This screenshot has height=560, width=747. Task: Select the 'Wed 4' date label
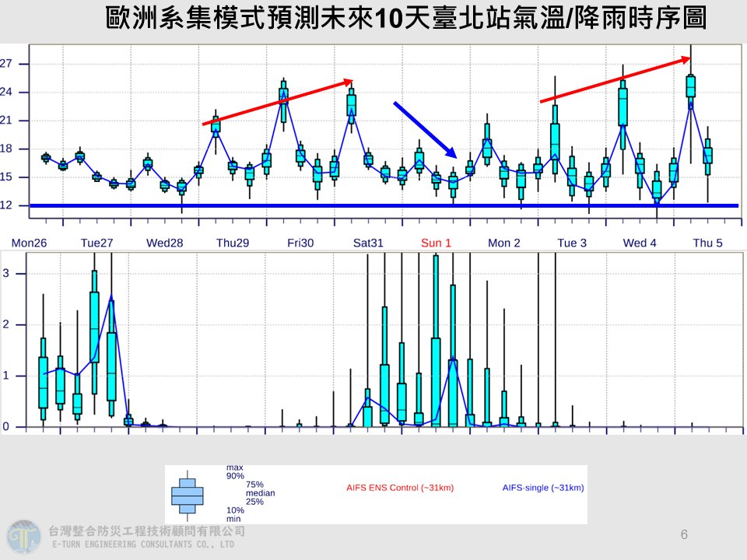[640, 243]
